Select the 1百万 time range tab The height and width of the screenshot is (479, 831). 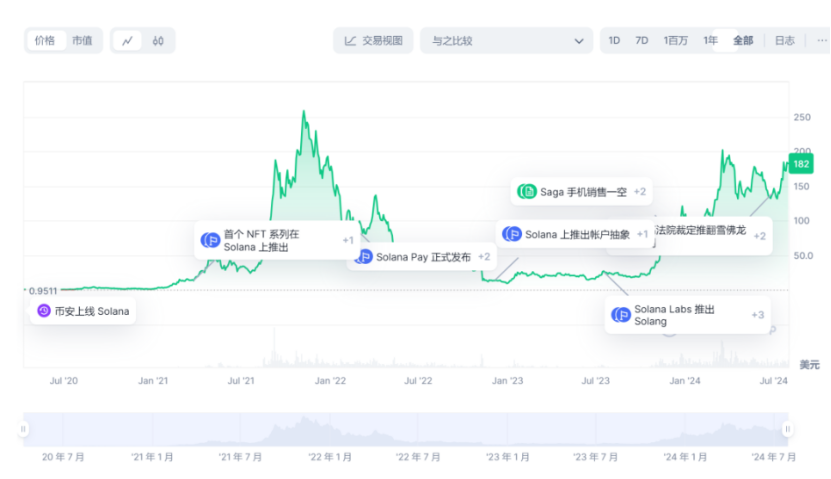point(676,41)
